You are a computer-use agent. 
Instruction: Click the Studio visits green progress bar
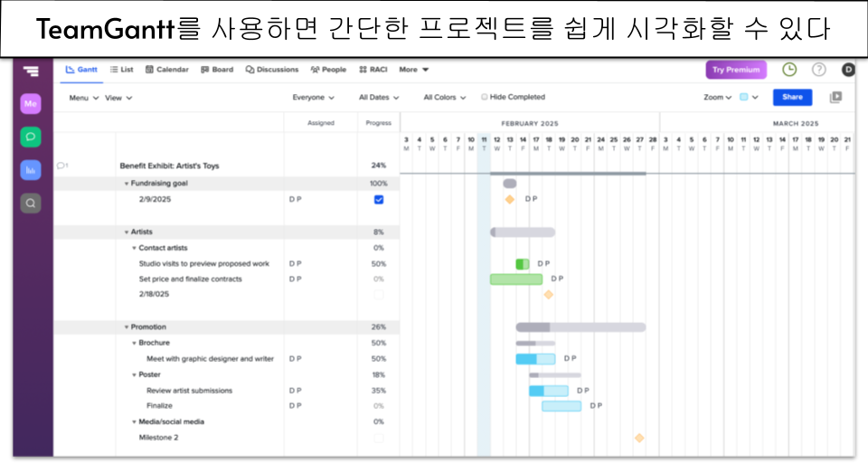click(522, 264)
